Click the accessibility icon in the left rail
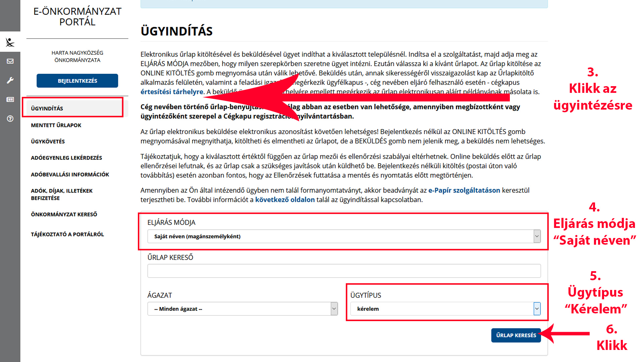This screenshot has height=362, width=644. tap(10, 42)
